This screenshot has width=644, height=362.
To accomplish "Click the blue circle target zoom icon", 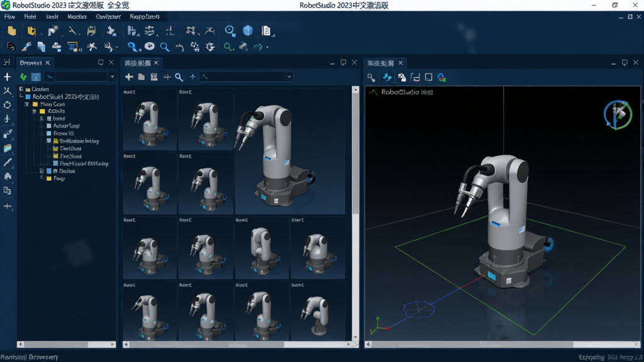I will [230, 30].
